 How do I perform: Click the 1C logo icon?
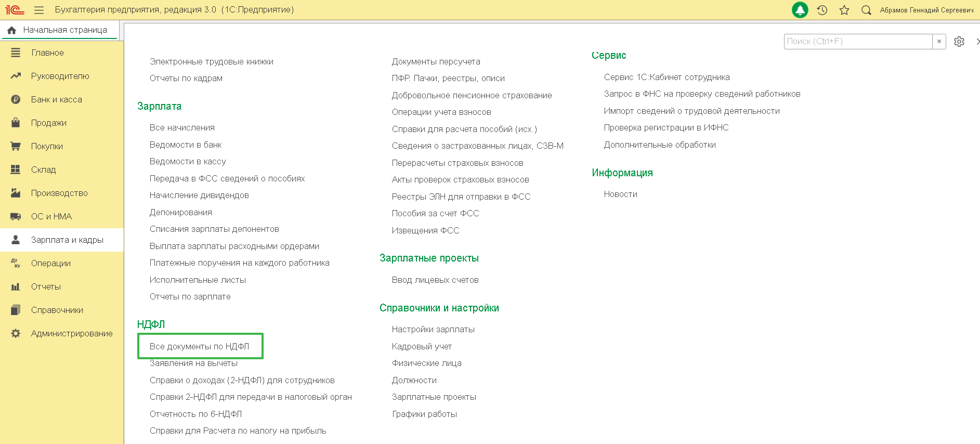pos(15,10)
